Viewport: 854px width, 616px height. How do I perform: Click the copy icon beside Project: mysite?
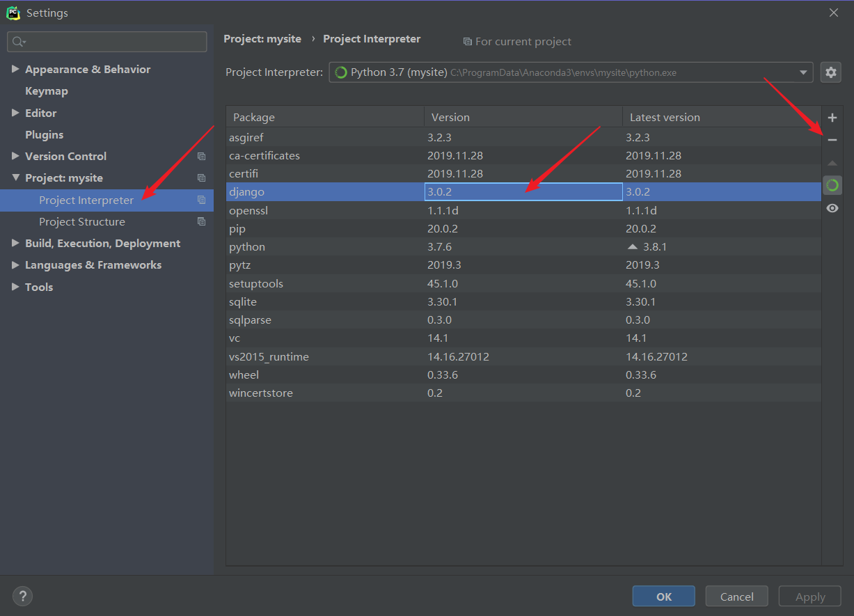point(201,178)
